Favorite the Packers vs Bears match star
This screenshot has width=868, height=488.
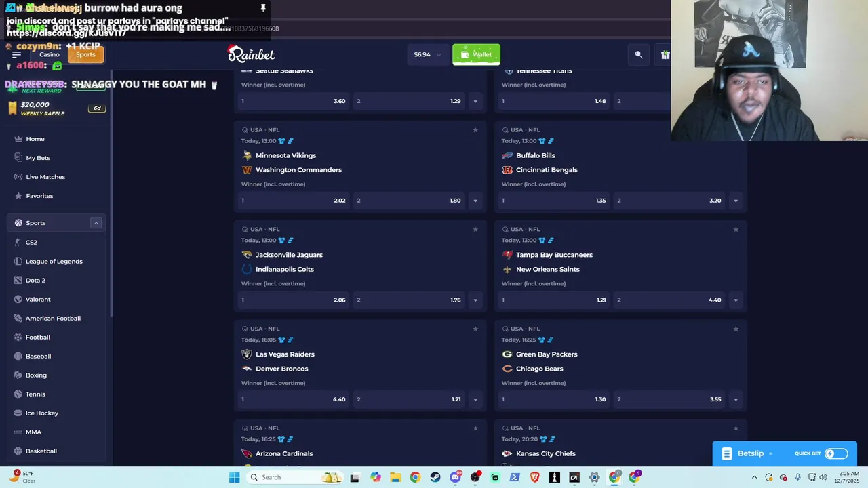point(736,329)
